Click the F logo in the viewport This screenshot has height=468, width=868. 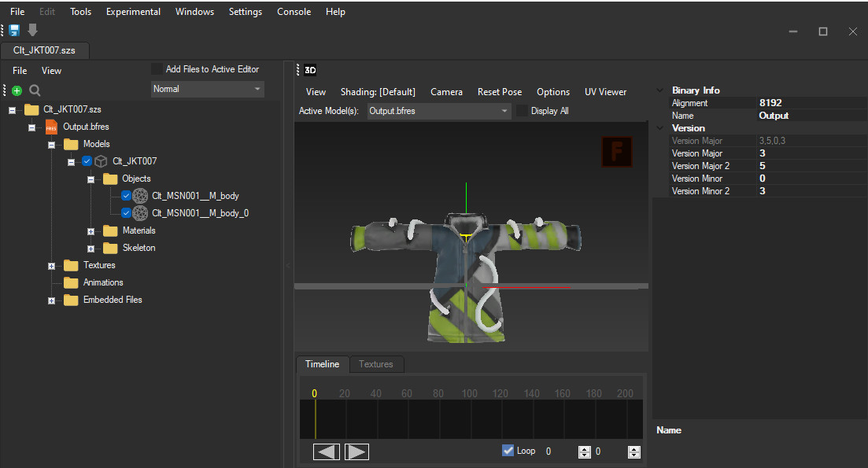(x=616, y=151)
